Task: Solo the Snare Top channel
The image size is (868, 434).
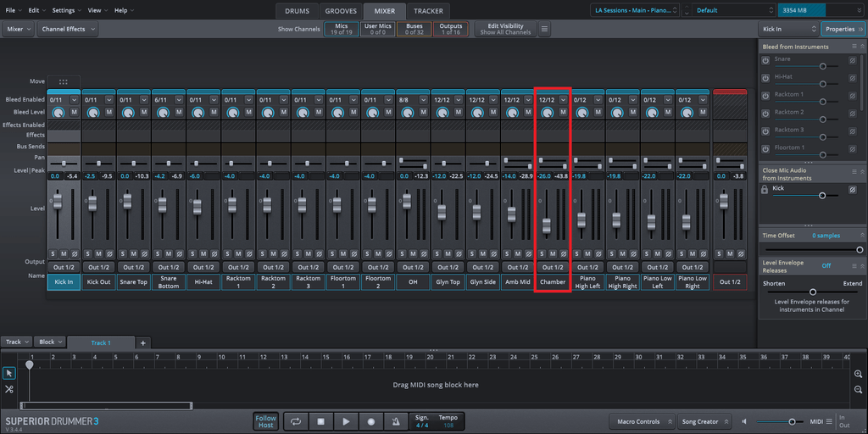Action: (x=123, y=253)
